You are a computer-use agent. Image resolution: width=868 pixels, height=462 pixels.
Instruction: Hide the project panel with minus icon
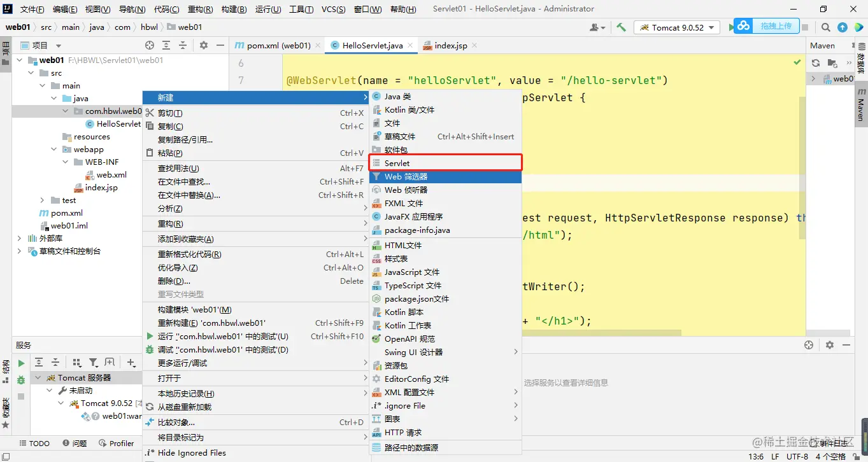pos(220,45)
